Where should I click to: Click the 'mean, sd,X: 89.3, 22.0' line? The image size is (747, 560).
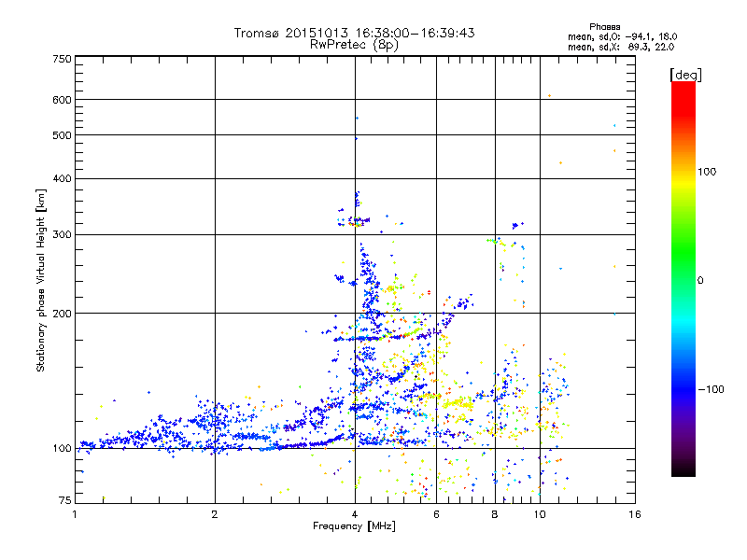click(x=621, y=47)
